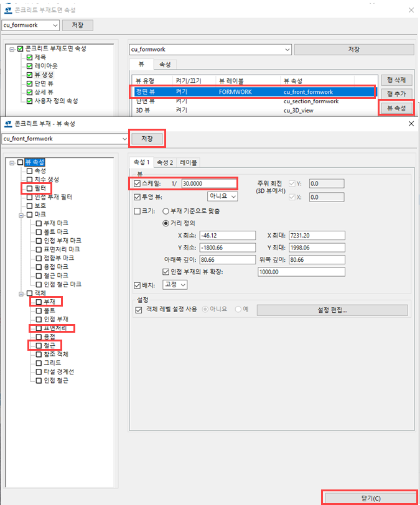The width and height of the screenshot is (420, 505).
Task: Select 레이아웃 in the upper tree
Action: point(46,66)
